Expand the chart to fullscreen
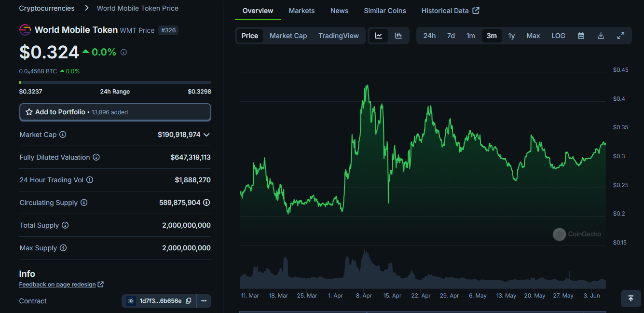The width and height of the screenshot is (644, 313). coord(621,35)
